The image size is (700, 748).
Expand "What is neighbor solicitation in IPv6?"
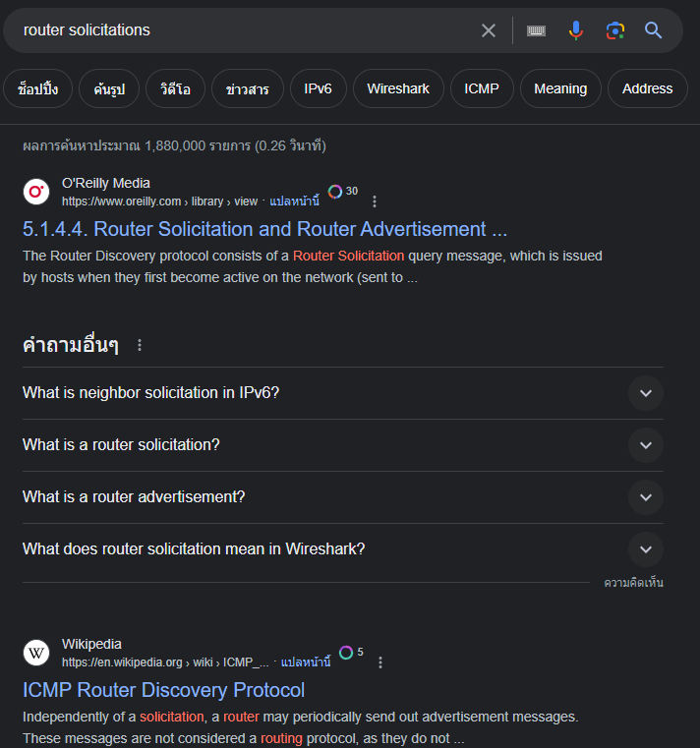point(645,393)
